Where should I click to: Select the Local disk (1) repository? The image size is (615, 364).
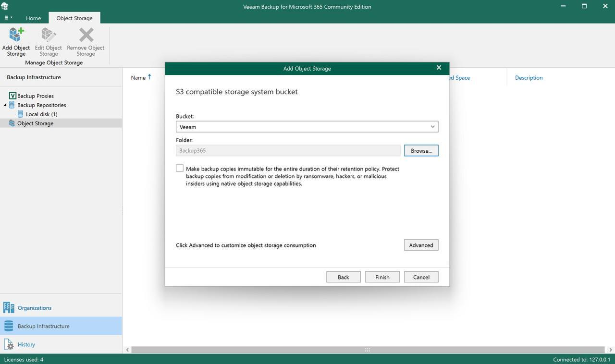(x=41, y=114)
